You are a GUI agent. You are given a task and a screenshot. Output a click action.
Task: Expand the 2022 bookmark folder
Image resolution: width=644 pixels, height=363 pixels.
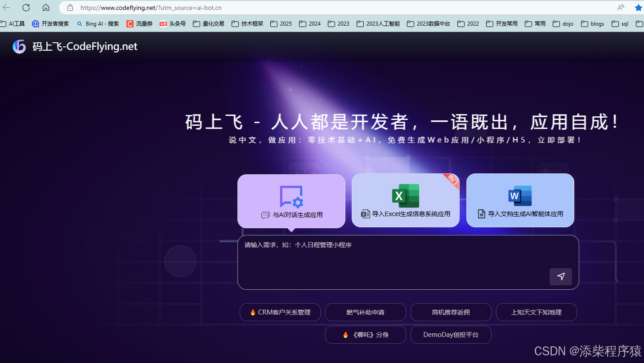(x=468, y=24)
